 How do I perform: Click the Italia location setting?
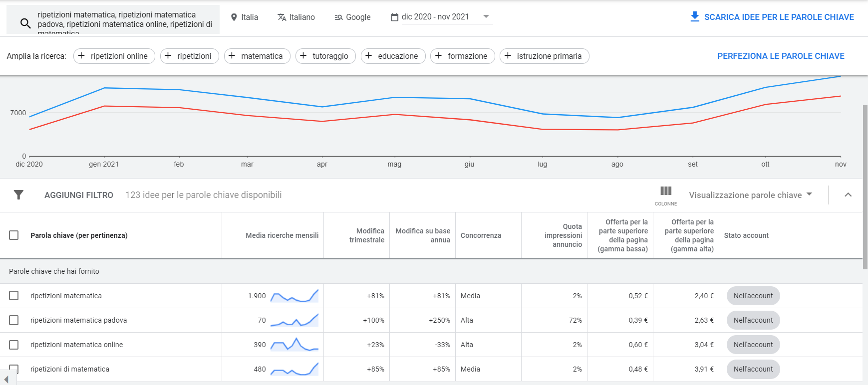pyautogui.click(x=245, y=17)
